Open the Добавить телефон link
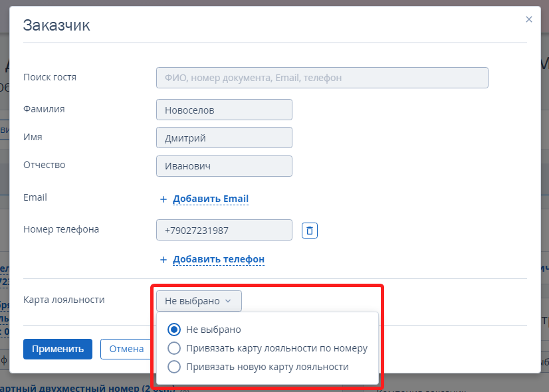 coord(219,259)
